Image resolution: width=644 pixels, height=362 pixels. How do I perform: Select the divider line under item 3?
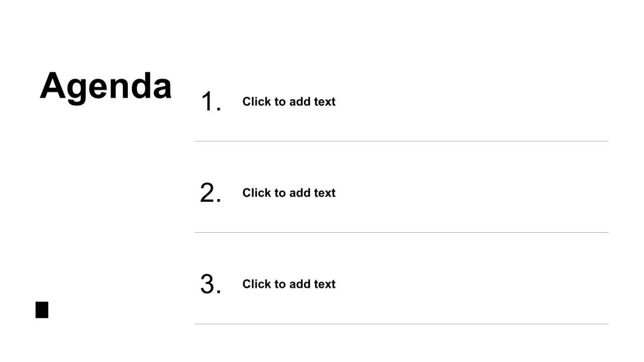pos(401,324)
